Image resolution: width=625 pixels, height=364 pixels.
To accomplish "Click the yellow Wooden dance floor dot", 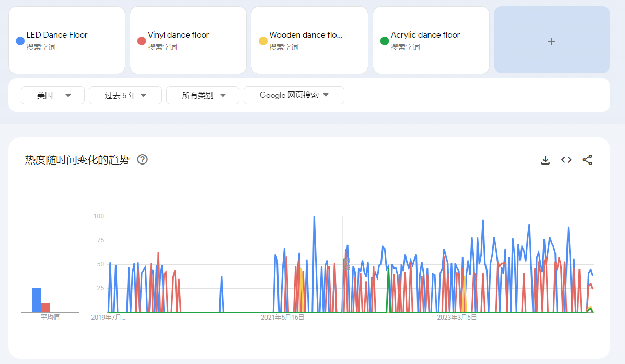I will pos(263,41).
